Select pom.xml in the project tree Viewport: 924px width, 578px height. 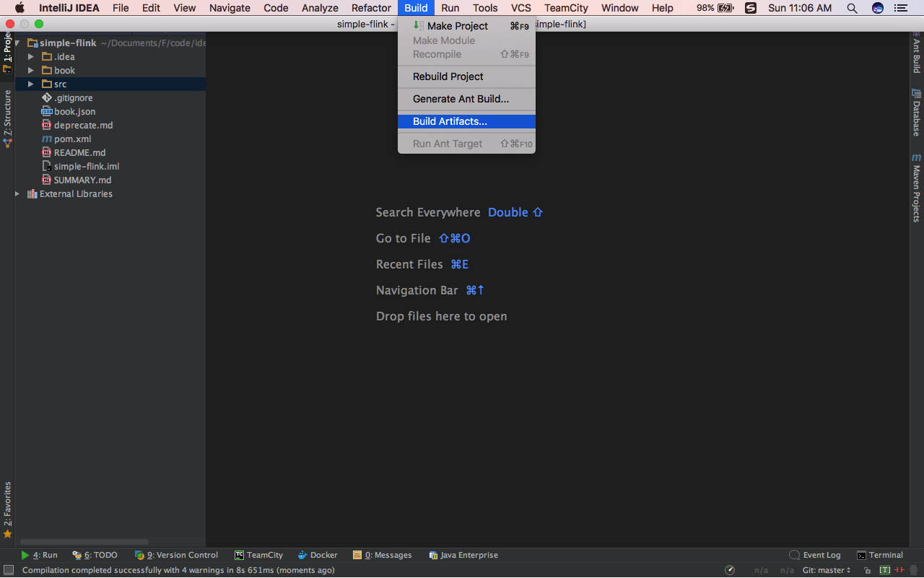[72, 139]
